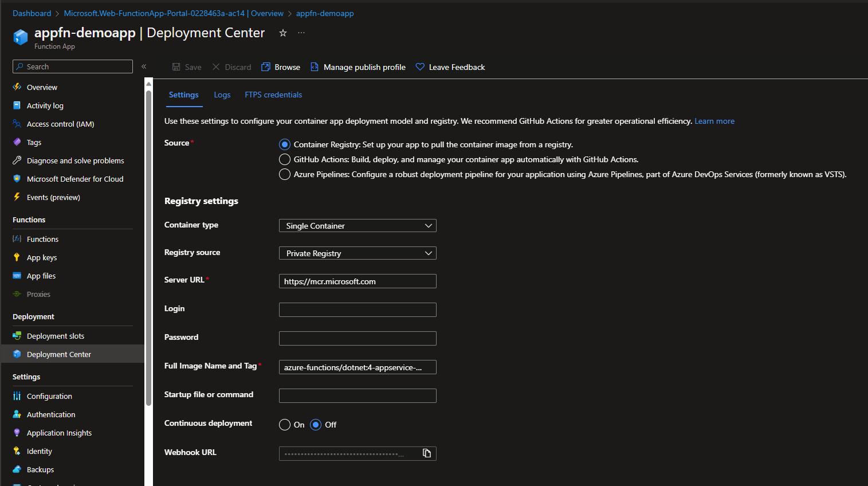Viewport: 868px width, 486px height.
Task: Switch to the Logs tab
Action: pyautogui.click(x=222, y=95)
